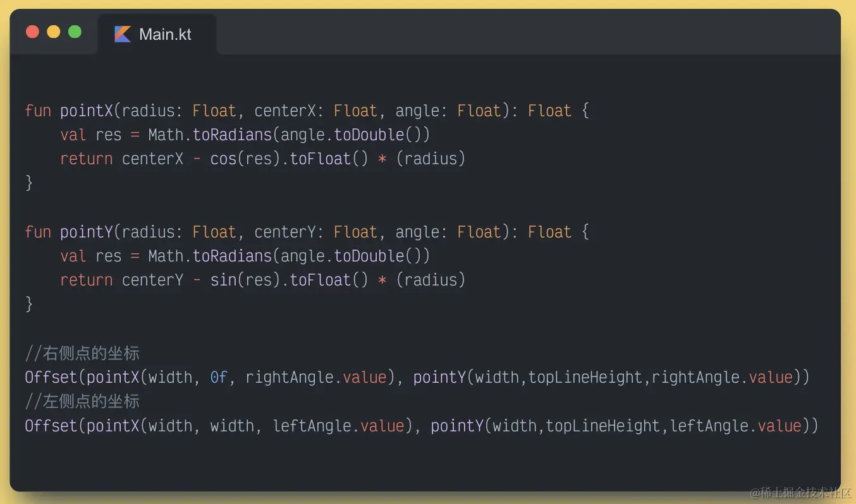The image size is (856, 504).
Task: Click the closing brace of the pointY function
Action: (29, 304)
